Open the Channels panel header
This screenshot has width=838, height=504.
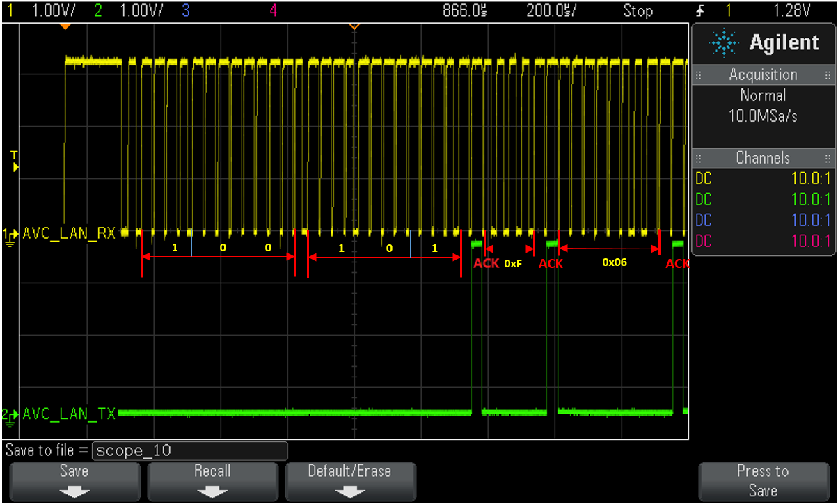click(x=764, y=158)
